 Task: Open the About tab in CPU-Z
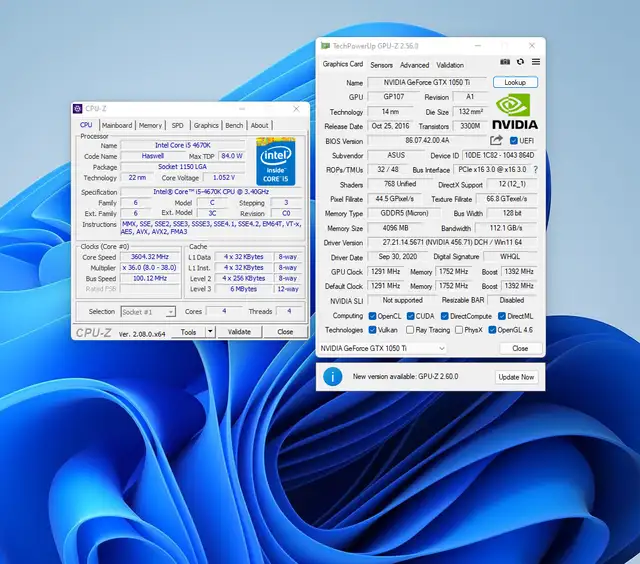[260, 125]
